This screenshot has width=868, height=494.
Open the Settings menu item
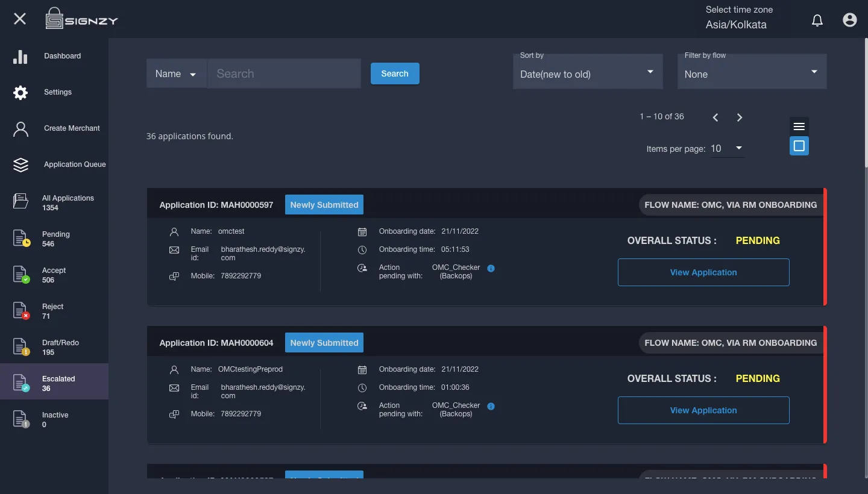coord(54,92)
